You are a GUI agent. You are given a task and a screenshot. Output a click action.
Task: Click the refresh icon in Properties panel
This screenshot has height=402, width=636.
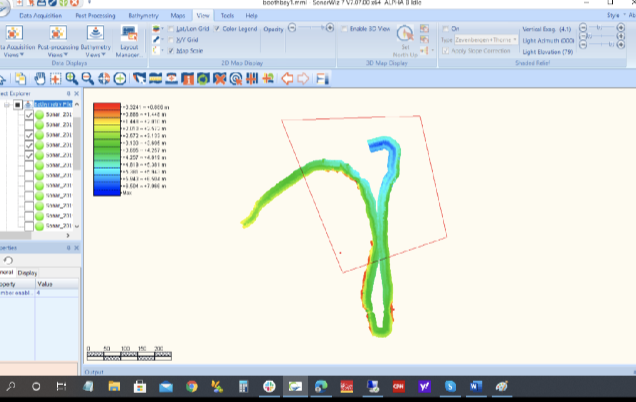point(9,260)
